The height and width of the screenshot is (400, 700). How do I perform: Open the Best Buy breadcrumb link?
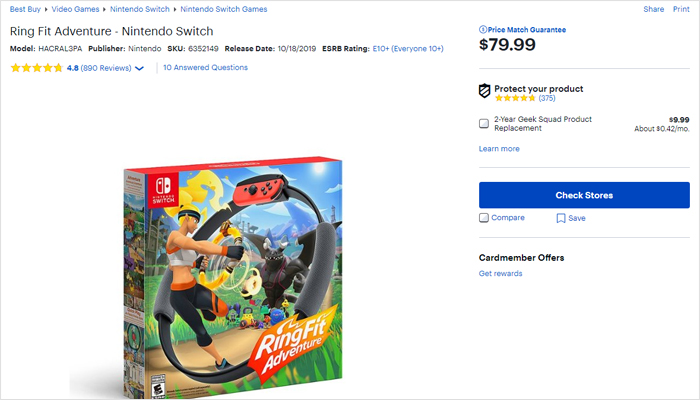25,9
